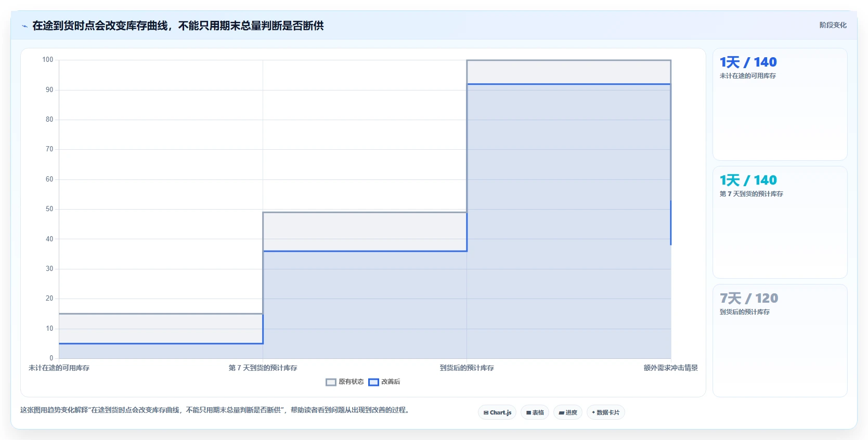The height and width of the screenshot is (440, 868).
Task: Click the y-axis value 10
Action: 49,329
